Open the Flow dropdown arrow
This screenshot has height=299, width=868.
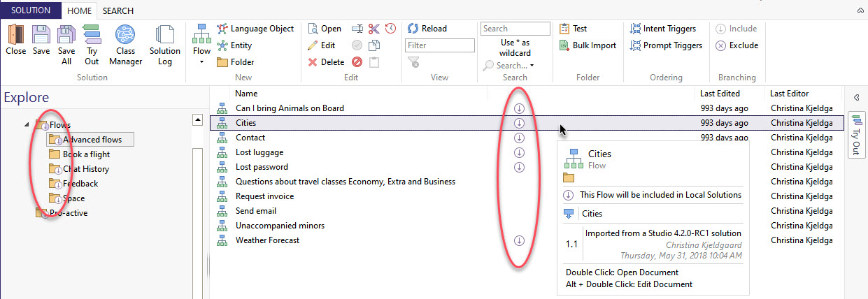(x=201, y=62)
